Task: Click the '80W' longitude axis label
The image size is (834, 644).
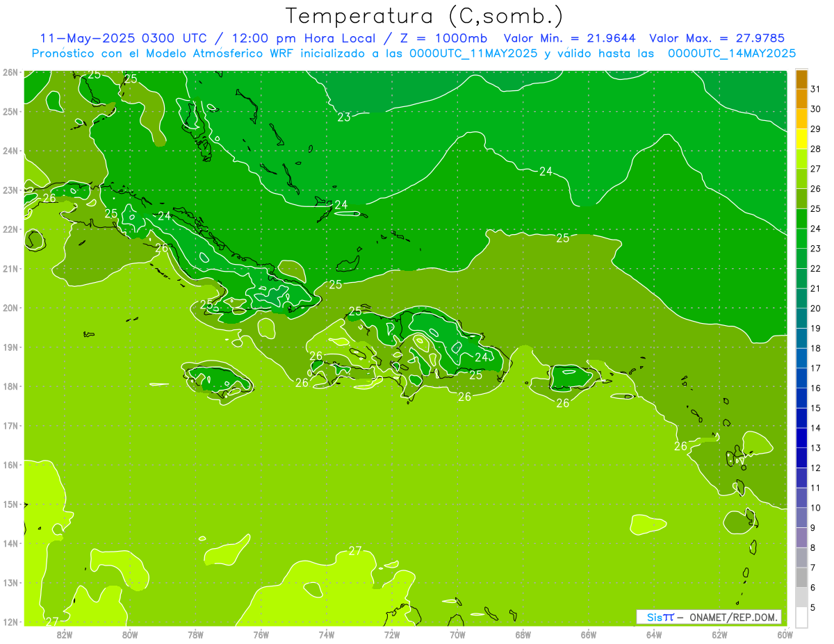Action: coord(130,634)
